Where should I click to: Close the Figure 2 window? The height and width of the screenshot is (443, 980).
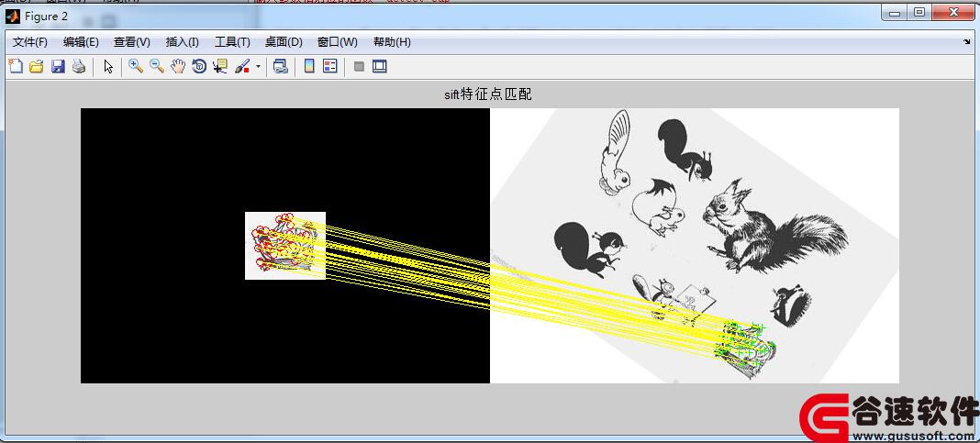(953, 13)
